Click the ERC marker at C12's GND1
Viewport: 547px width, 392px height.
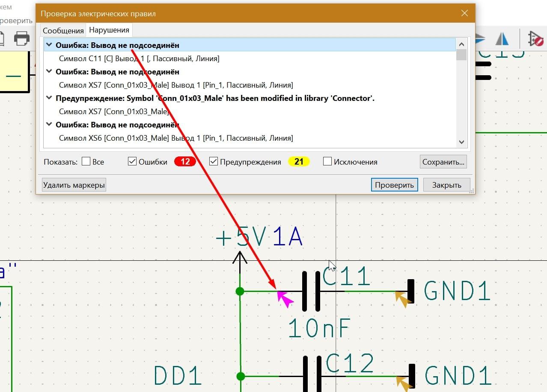(x=404, y=383)
